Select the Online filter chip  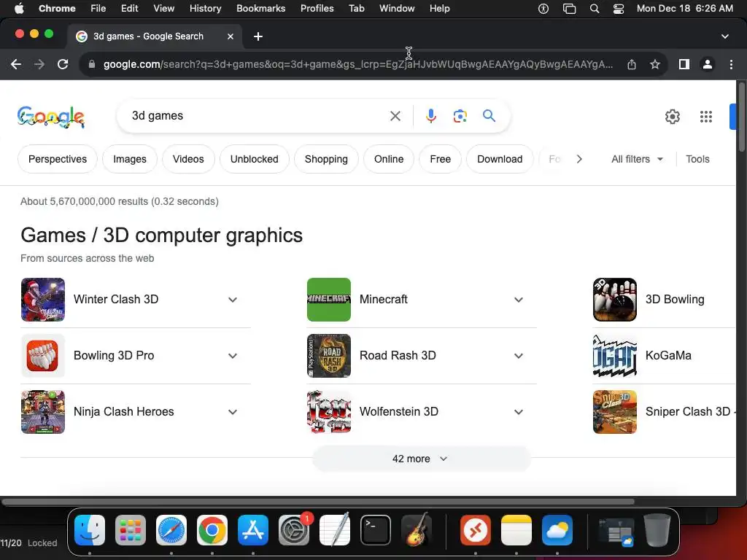click(389, 159)
